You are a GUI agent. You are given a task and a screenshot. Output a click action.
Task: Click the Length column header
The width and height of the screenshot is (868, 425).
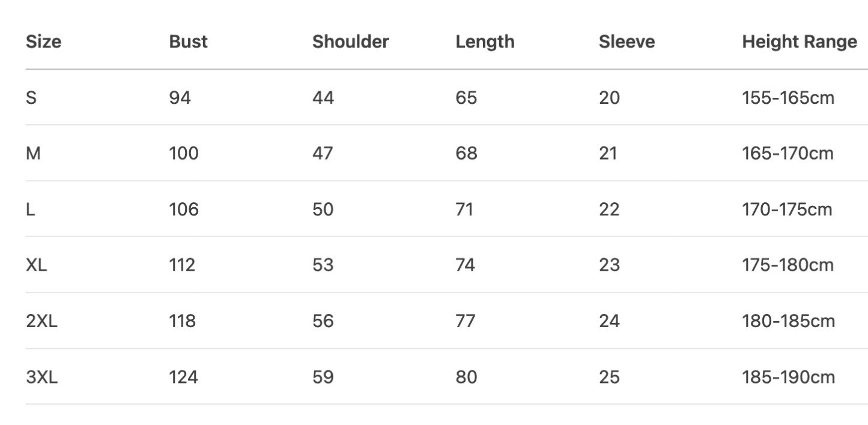click(x=485, y=41)
